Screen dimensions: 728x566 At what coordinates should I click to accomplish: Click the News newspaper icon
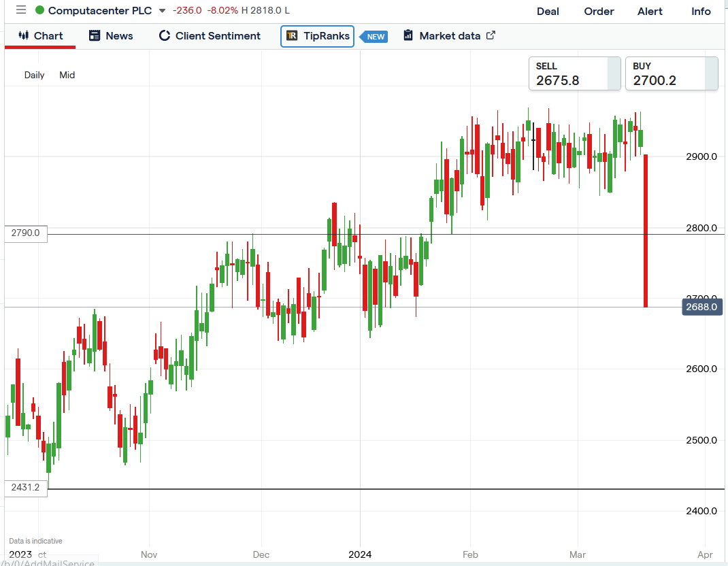pos(95,36)
